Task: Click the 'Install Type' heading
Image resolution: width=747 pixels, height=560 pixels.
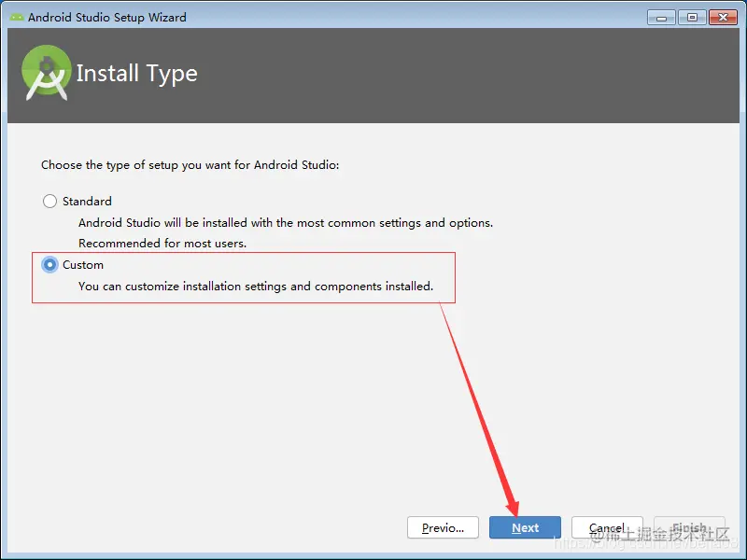Action: [136, 74]
